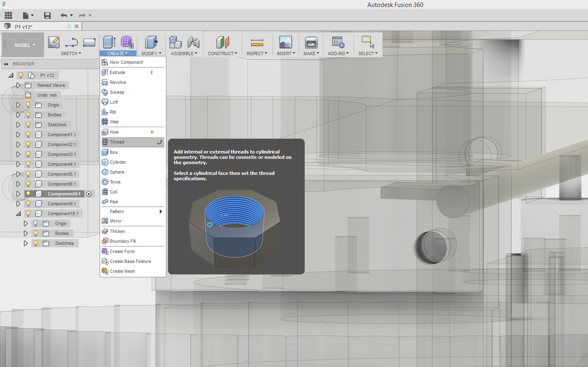The width and height of the screenshot is (588, 367).
Task: Toggle P1 v12 root visibility bulb
Action: [21, 75]
